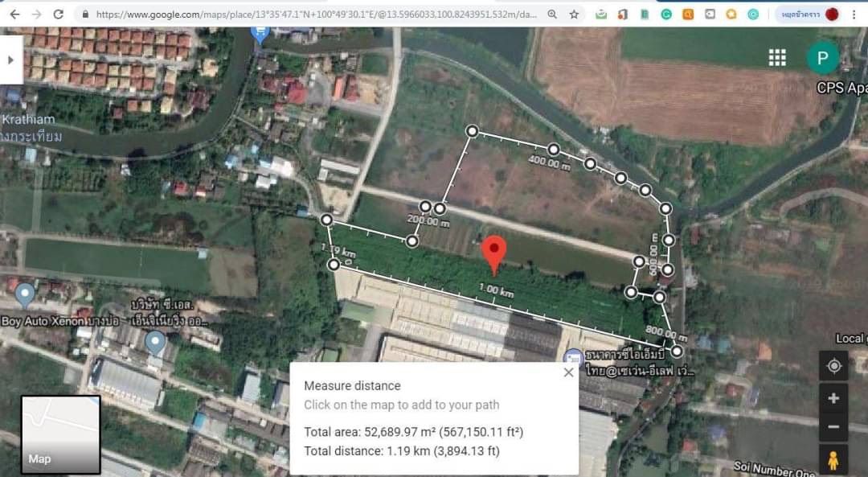The image size is (868, 477).
Task: Open the Grammarly green G extension
Action: point(666,14)
